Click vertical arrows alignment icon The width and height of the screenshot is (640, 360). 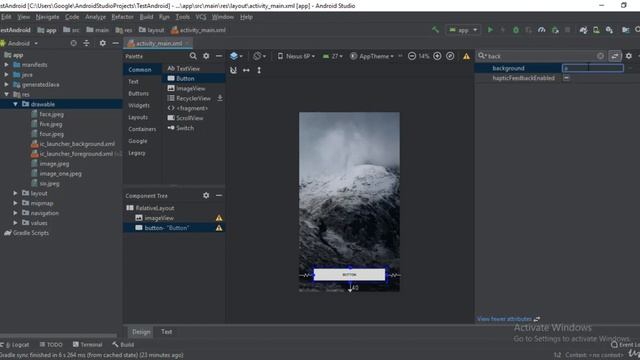pyautogui.click(x=259, y=70)
